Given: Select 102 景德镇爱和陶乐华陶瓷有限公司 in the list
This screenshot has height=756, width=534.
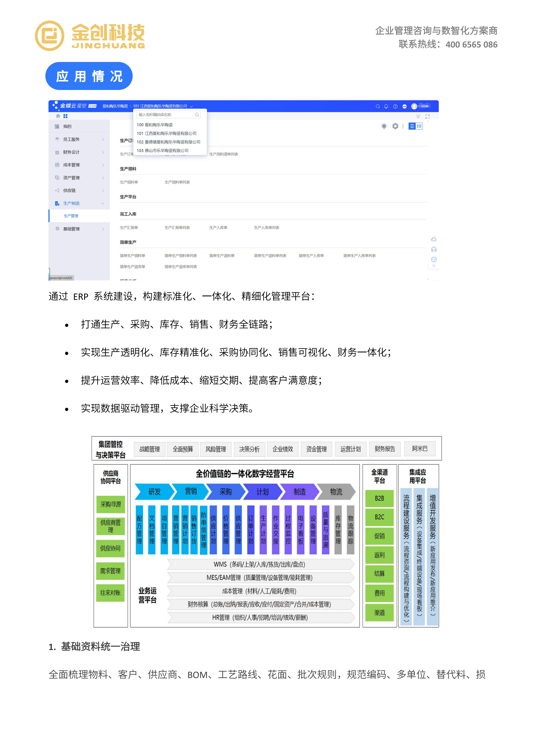Looking at the screenshot, I should click(168, 142).
